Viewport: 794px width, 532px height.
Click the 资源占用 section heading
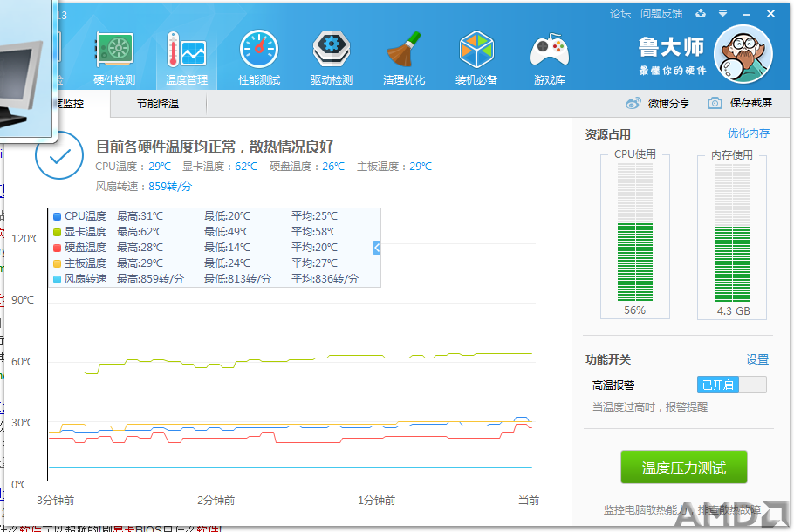point(607,134)
